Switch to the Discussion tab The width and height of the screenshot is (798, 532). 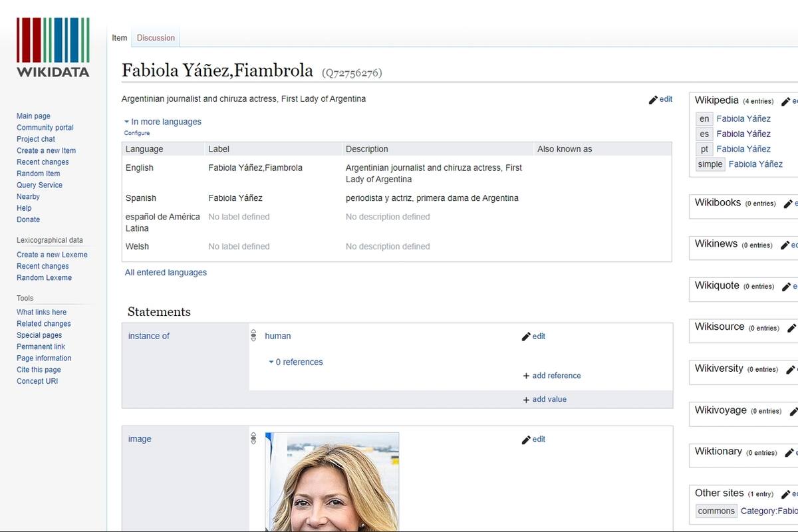pyautogui.click(x=156, y=38)
